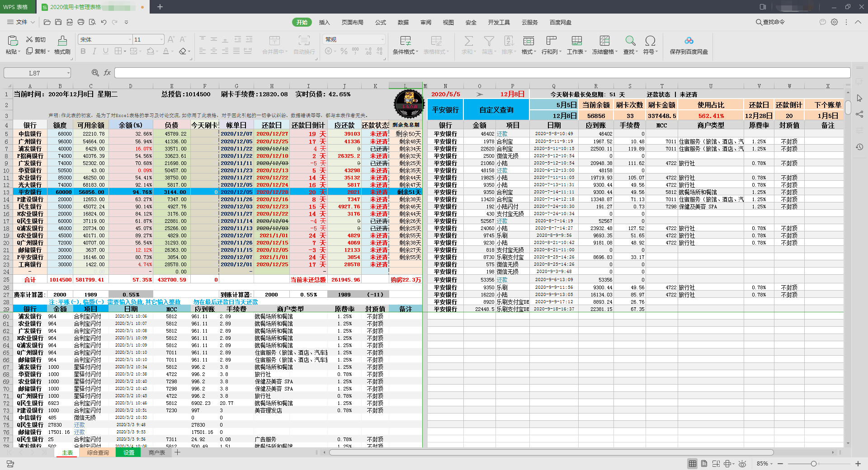Switch to the 公式 (Formulas) tab
This screenshot has width=868, height=470.
(381, 22)
